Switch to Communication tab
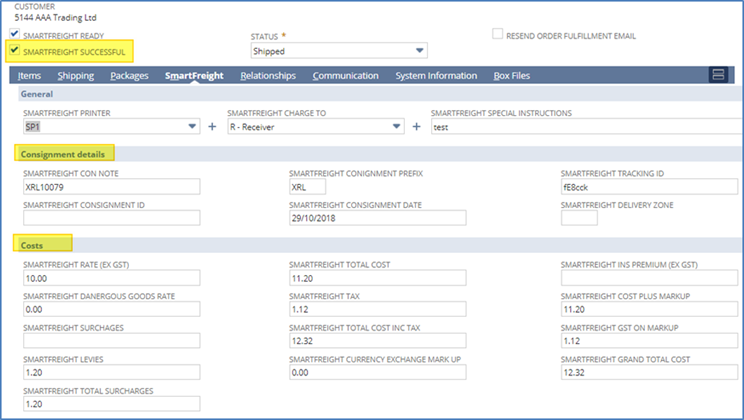744x420 pixels. [345, 76]
